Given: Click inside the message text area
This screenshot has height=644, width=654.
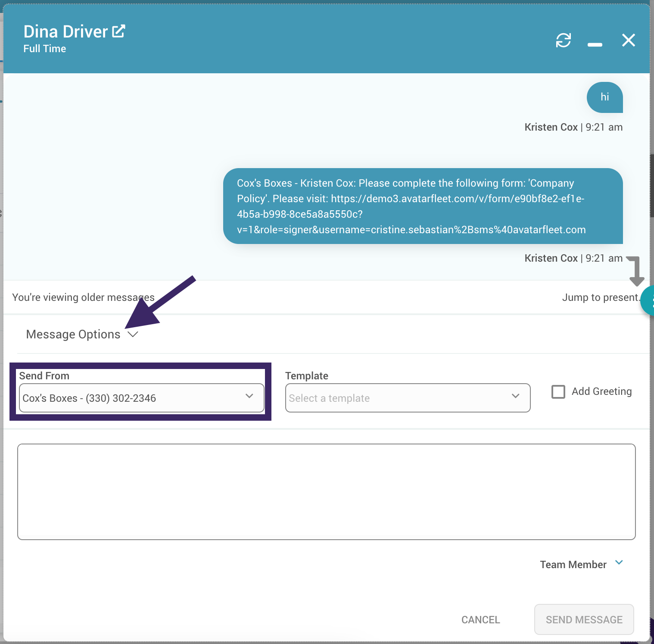Looking at the screenshot, I should (x=326, y=491).
